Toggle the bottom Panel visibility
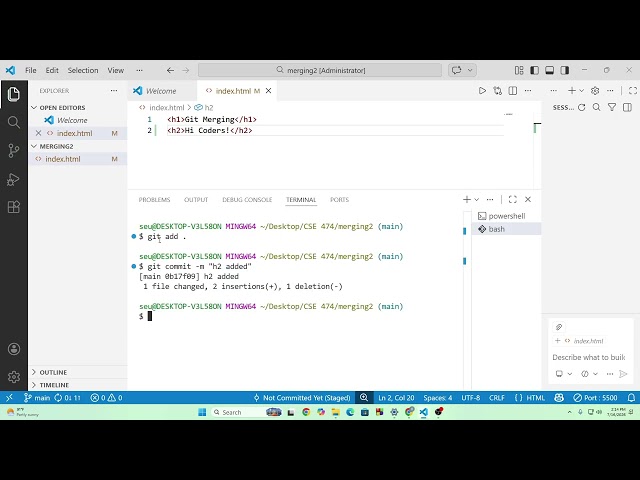Screen dimensions: 640x480 549,70
